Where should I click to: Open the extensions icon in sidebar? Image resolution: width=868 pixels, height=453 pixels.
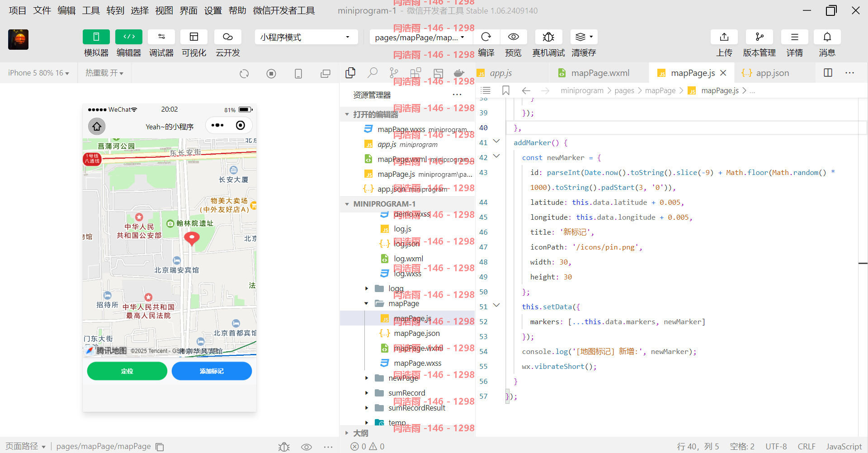click(x=416, y=73)
